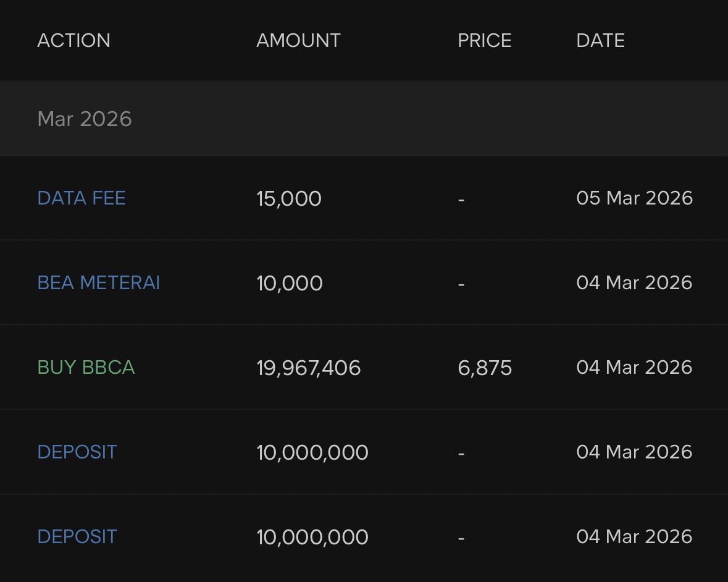Click the DATE column header
Image resolution: width=728 pixels, height=582 pixels.
point(600,41)
